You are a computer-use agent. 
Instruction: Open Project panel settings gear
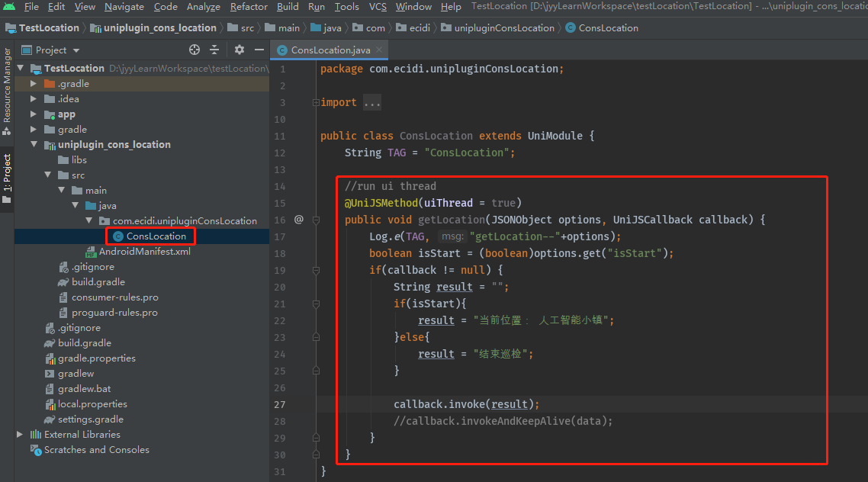tap(240, 50)
